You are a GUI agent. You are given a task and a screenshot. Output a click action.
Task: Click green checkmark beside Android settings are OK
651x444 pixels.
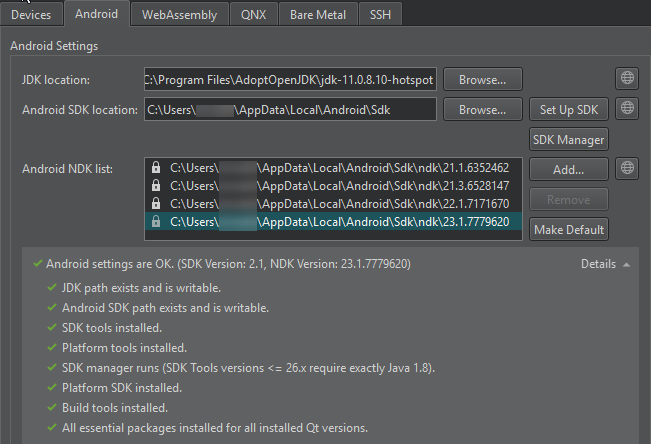(x=37, y=265)
